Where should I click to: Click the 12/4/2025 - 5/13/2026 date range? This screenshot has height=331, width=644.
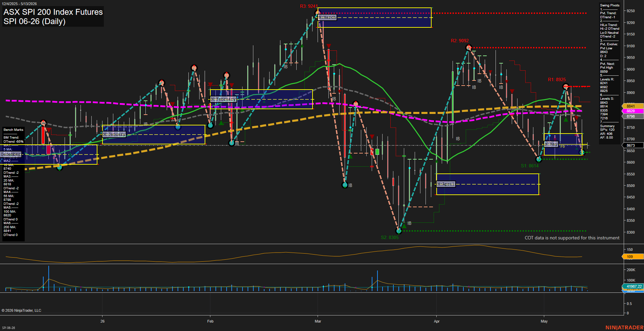19,4
